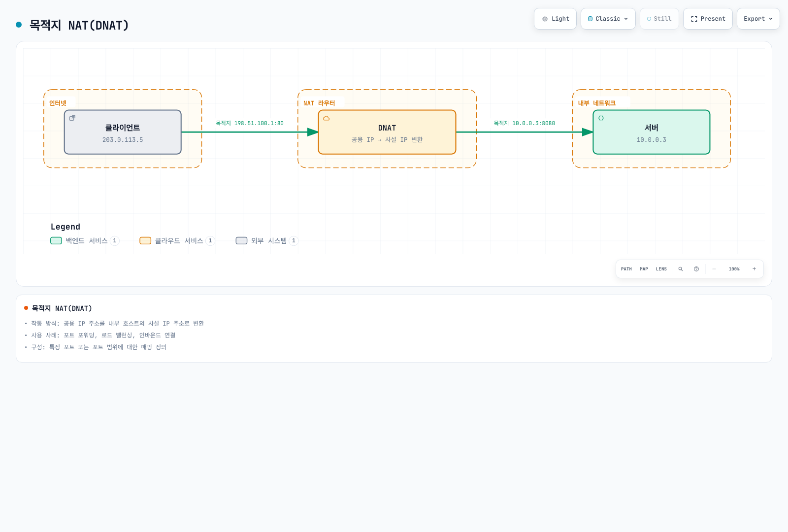Click the 내부 네트워크 group label

[x=597, y=103]
